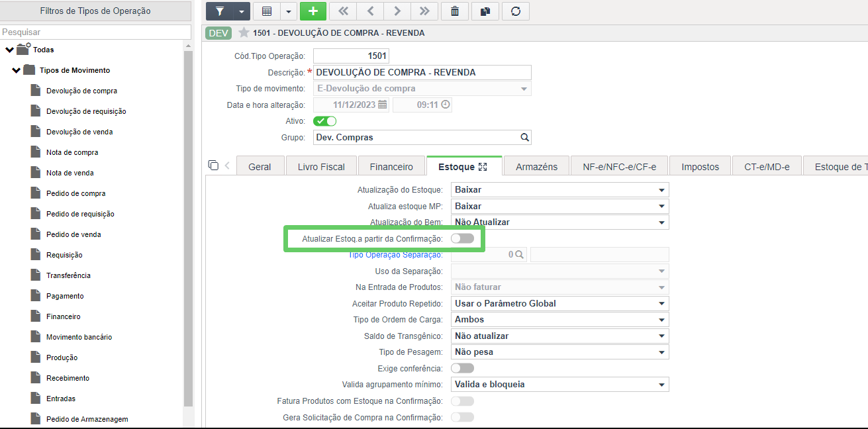Screen dimensions: 868x429
Task: Select Movimento bancário tree item
Action: 79,337
